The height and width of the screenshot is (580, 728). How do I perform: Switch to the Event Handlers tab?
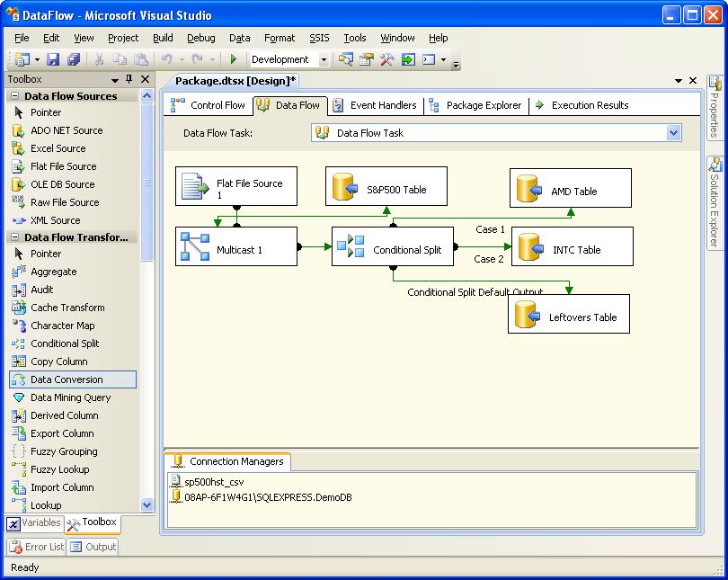(x=375, y=105)
